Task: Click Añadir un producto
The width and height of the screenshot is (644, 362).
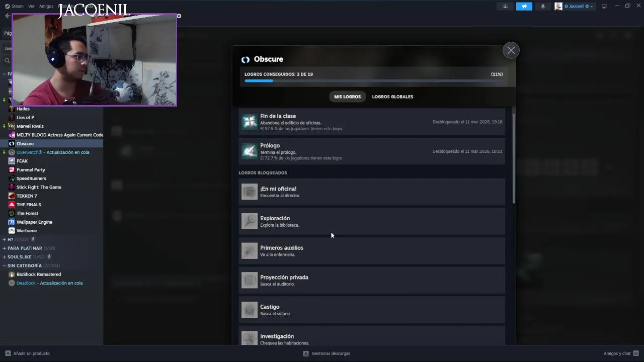Action: click(28, 353)
